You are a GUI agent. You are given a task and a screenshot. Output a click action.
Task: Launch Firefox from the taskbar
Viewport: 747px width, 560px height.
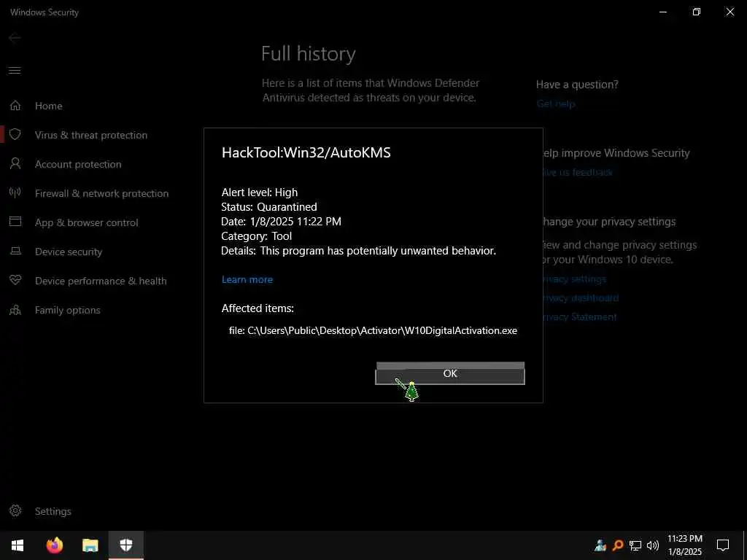point(54,545)
